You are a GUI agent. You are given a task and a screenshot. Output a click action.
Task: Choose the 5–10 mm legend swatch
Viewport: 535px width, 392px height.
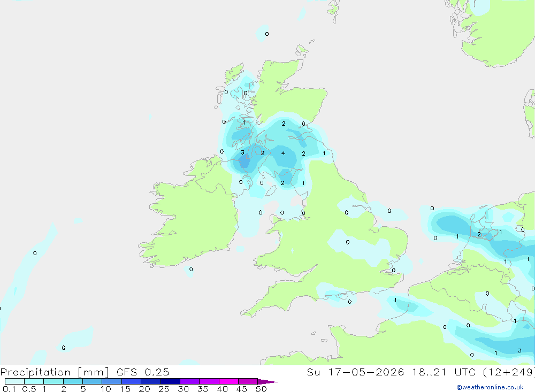pos(93,381)
